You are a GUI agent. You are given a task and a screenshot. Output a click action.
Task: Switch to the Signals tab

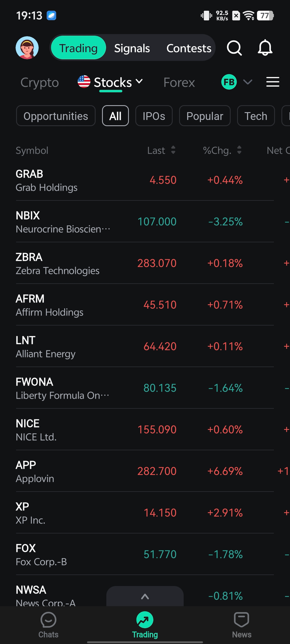(x=132, y=48)
